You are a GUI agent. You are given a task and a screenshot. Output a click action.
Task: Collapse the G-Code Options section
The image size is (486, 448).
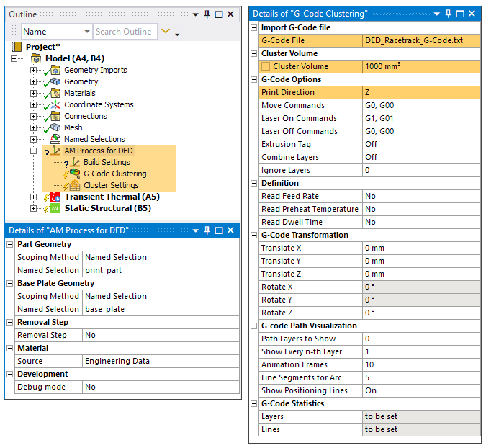click(x=253, y=80)
